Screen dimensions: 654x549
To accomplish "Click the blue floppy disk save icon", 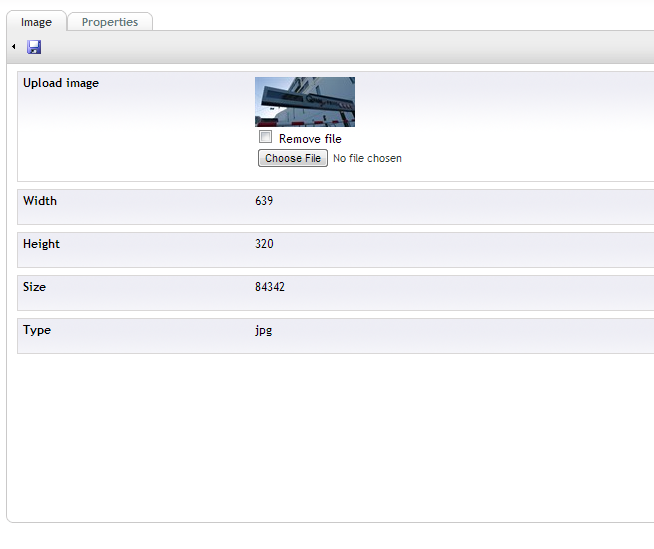I will (34, 47).
